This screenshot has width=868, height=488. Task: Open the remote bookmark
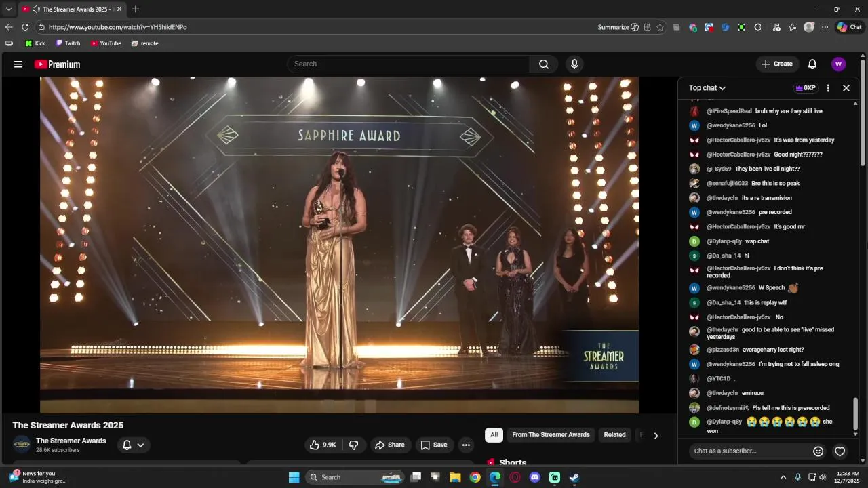click(144, 43)
